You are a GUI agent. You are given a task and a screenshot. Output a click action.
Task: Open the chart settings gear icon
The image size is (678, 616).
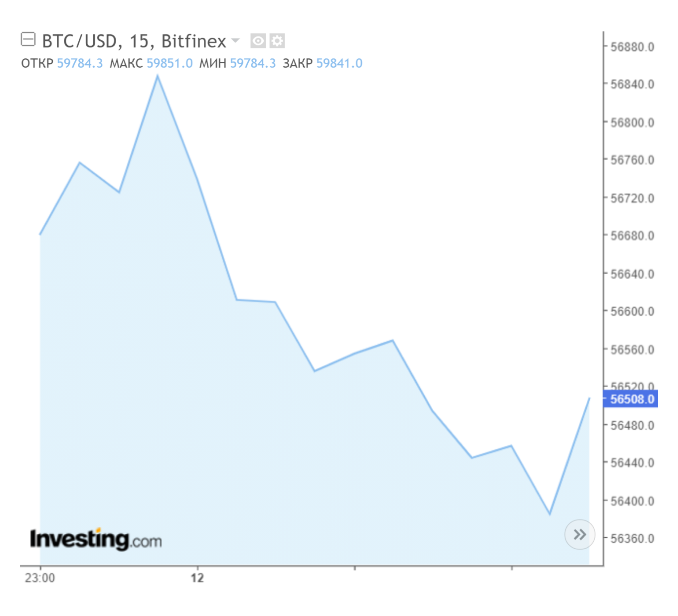277,41
